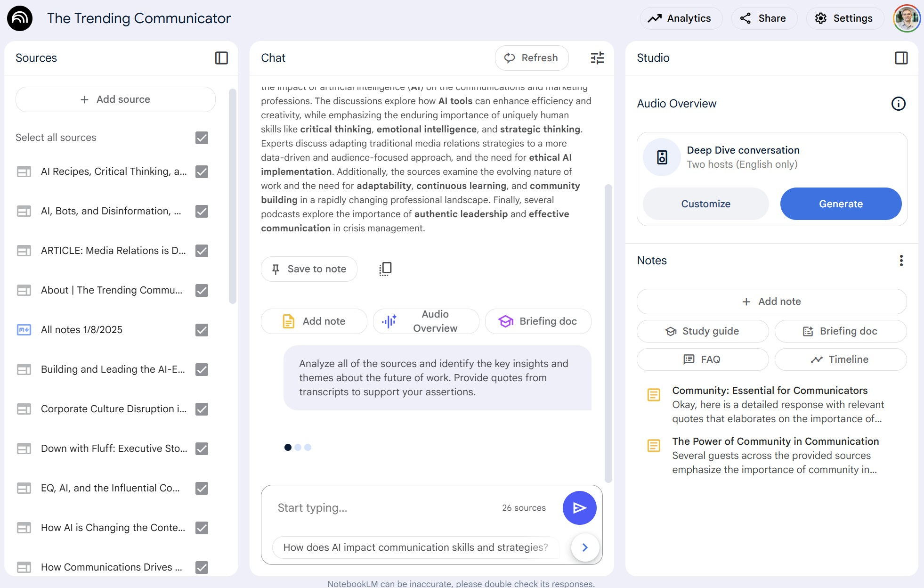Uncheck AI Recipes, Critical Thinking source

click(x=202, y=171)
